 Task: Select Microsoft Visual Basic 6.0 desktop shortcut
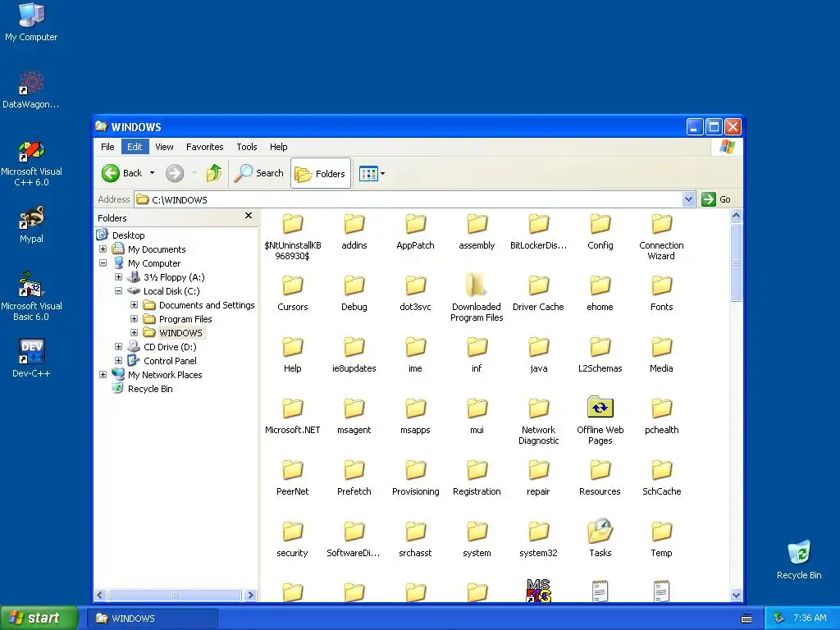pos(31,296)
